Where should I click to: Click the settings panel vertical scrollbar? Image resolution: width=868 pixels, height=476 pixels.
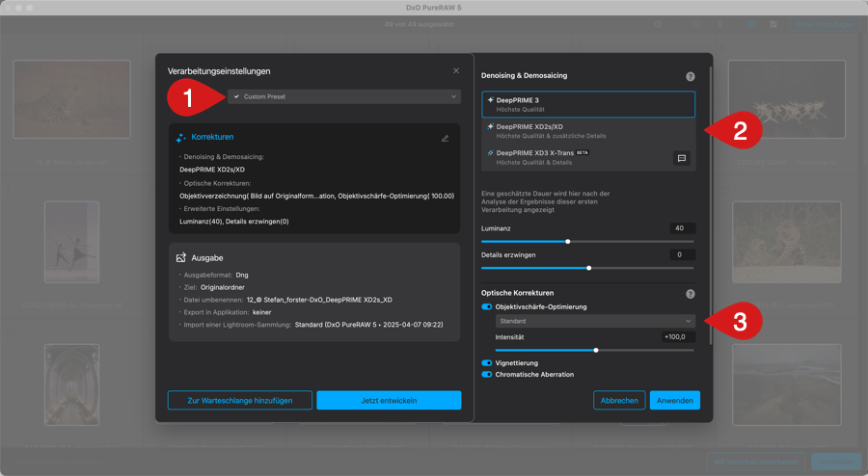(x=710, y=204)
